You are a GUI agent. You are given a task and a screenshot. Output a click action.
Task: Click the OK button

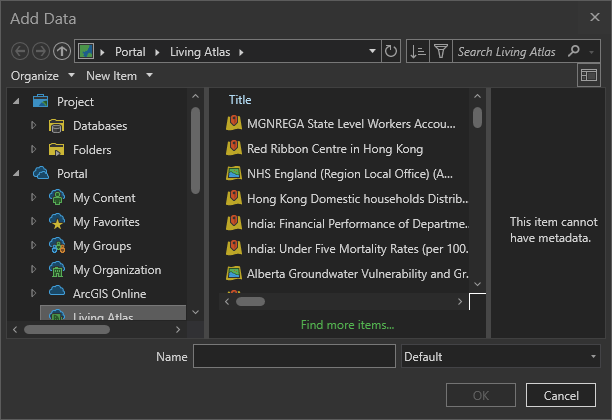point(480,395)
